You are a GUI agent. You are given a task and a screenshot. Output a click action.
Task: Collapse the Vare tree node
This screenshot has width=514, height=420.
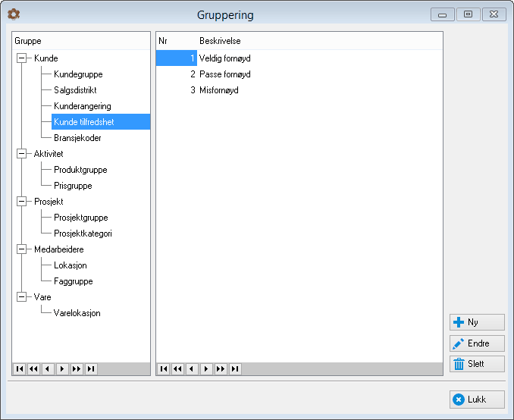(22, 297)
